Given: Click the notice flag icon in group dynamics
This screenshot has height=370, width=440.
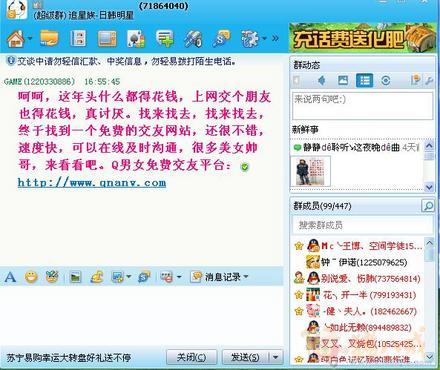Looking at the screenshot, I should click(415, 80).
